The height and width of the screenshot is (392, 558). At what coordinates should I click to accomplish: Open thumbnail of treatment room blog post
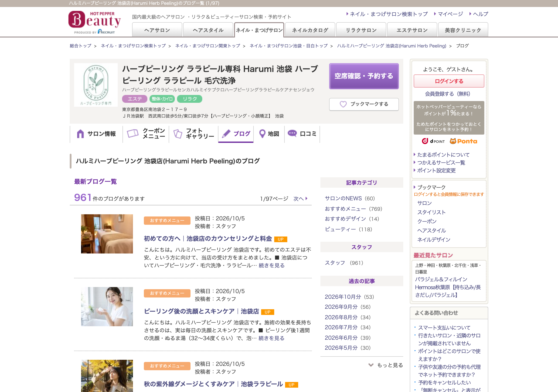[107, 234]
